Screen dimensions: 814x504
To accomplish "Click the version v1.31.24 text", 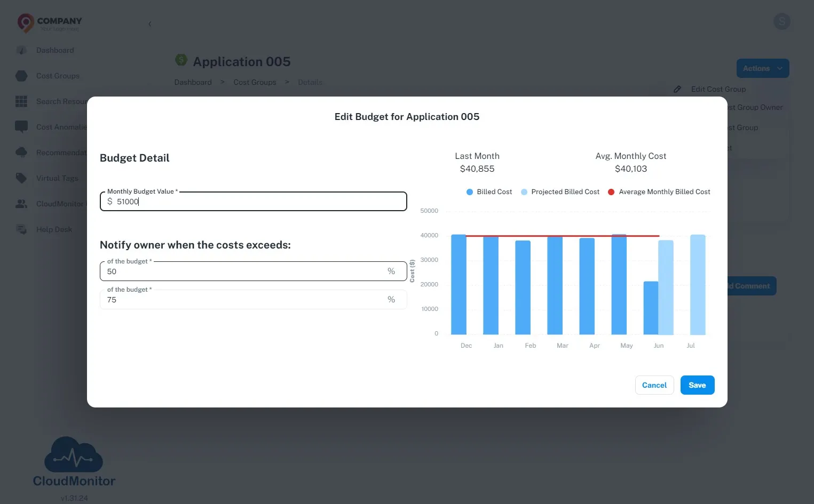I will [74, 498].
